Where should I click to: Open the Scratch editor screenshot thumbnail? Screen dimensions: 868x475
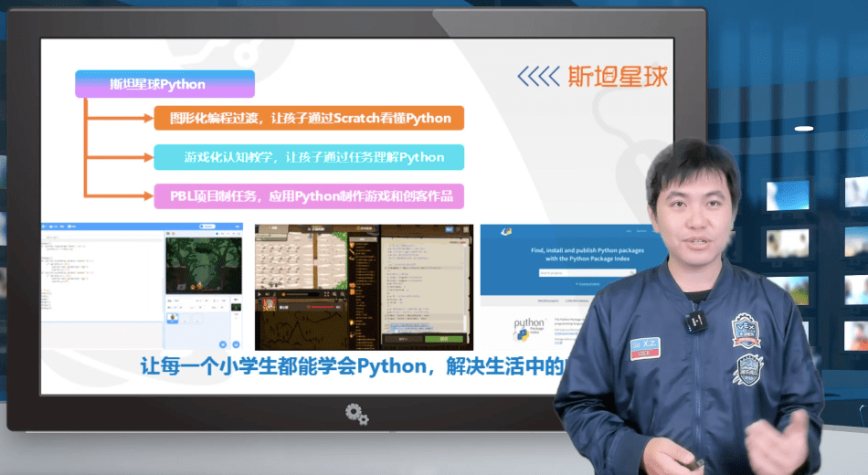click(x=143, y=287)
